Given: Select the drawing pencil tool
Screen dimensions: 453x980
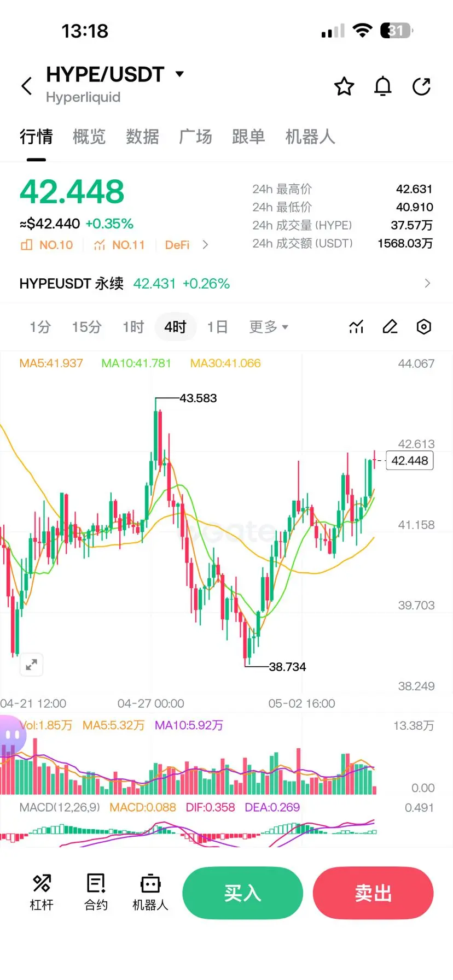Looking at the screenshot, I should click(390, 327).
